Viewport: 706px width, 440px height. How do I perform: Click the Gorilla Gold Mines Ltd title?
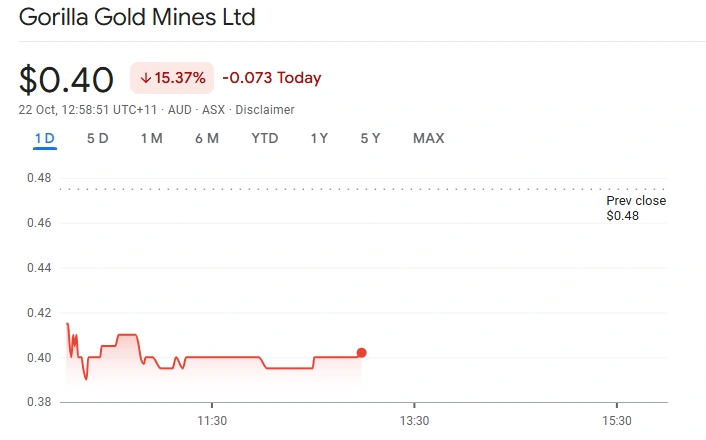coord(137,17)
